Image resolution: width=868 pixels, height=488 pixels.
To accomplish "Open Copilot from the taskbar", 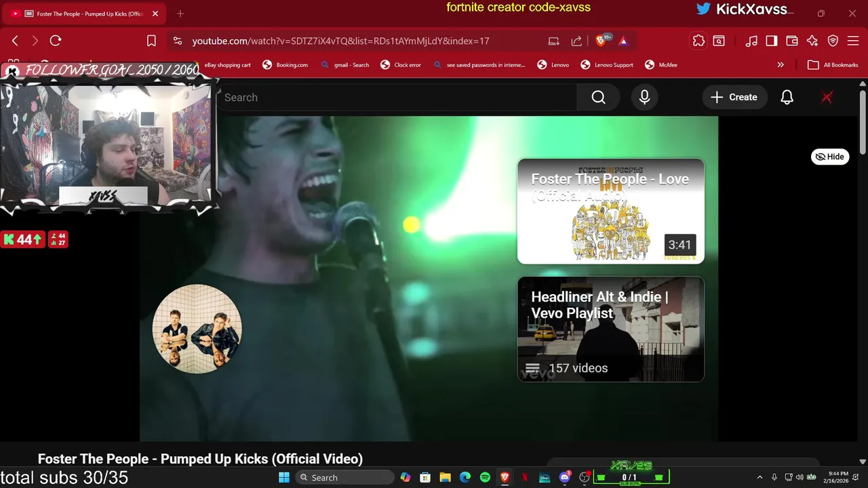I will click(406, 477).
